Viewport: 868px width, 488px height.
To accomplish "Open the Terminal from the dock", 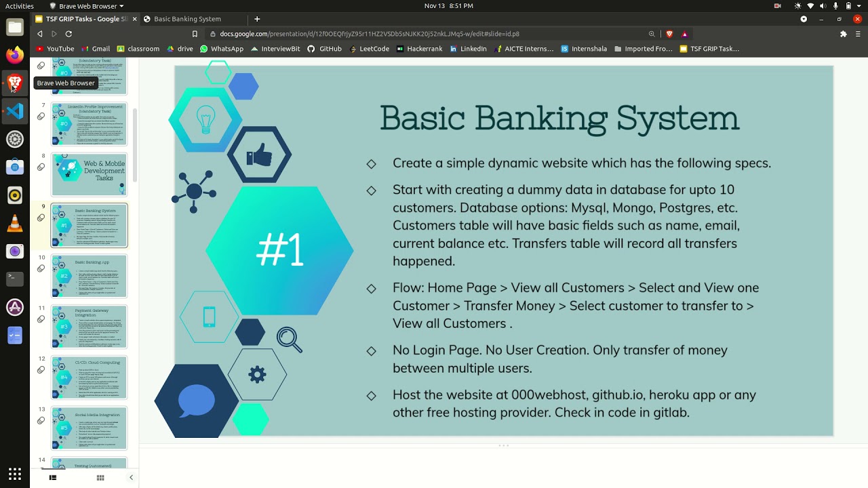I will pos(15,279).
